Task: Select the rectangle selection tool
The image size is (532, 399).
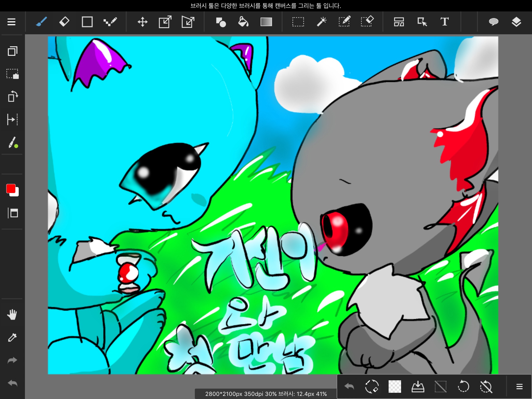Action: point(298,22)
